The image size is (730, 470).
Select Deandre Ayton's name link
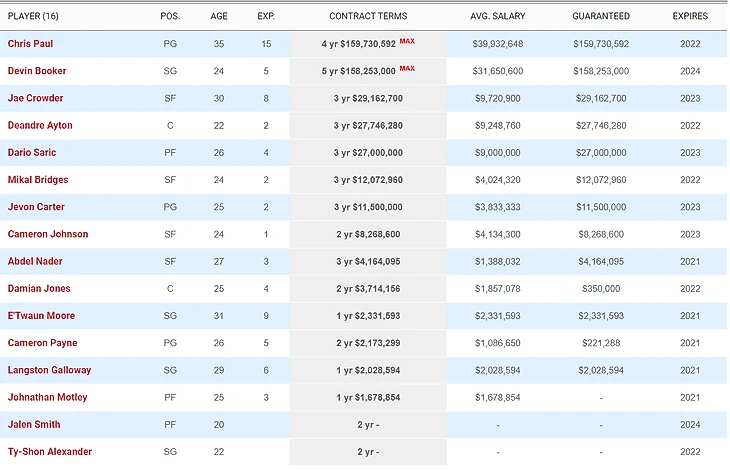point(40,126)
